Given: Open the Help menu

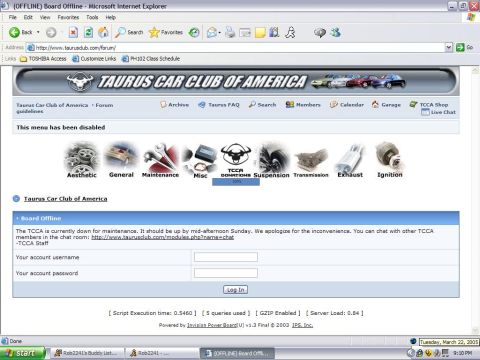Looking at the screenshot, I should [110, 17].
